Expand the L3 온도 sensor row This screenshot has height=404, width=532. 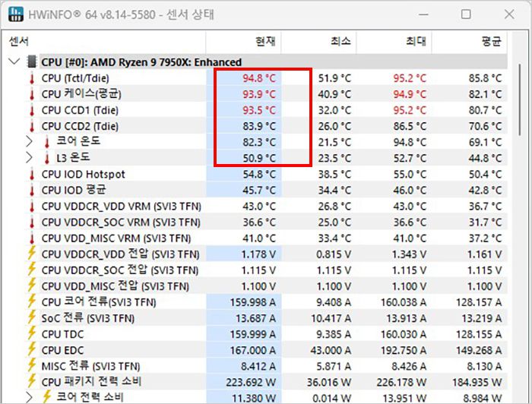coord(29,157)
